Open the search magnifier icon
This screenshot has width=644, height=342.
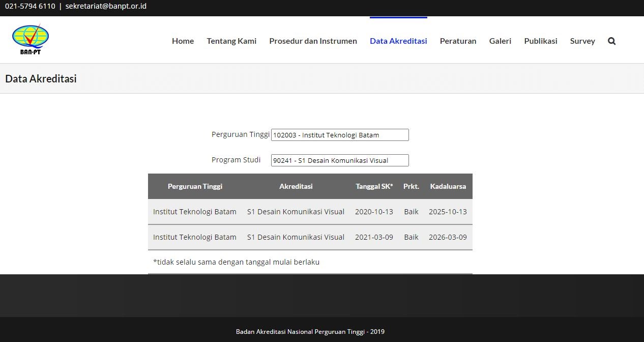pos(611,41)
